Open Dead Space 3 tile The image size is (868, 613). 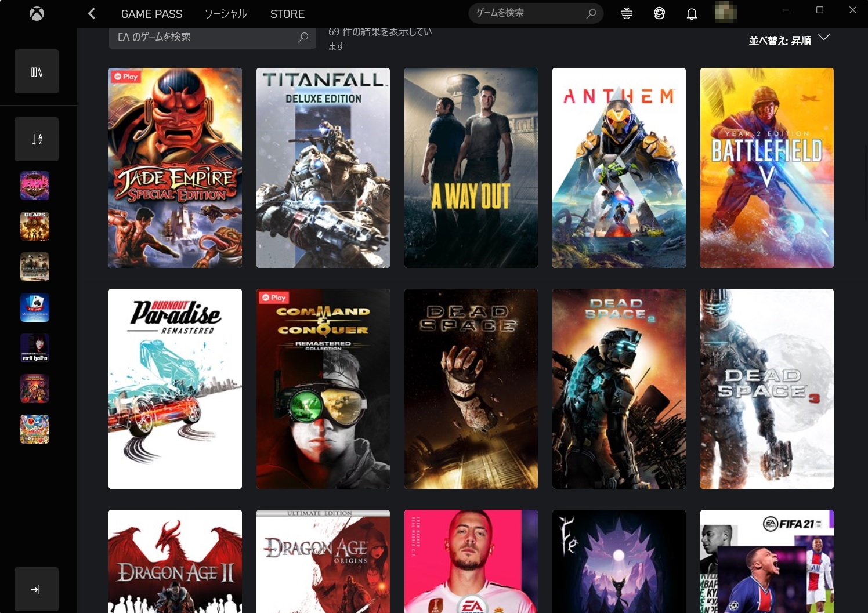pyautogui.click(x=767, y=389)
